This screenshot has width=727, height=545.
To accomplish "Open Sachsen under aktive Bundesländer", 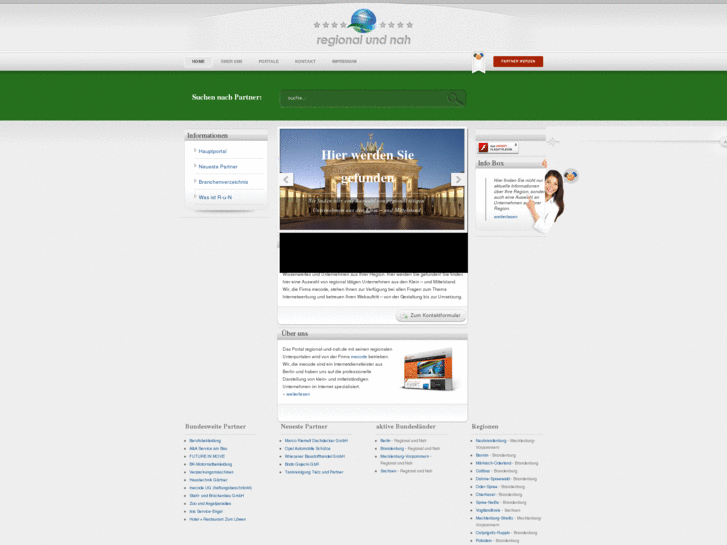I will point(388,471).
